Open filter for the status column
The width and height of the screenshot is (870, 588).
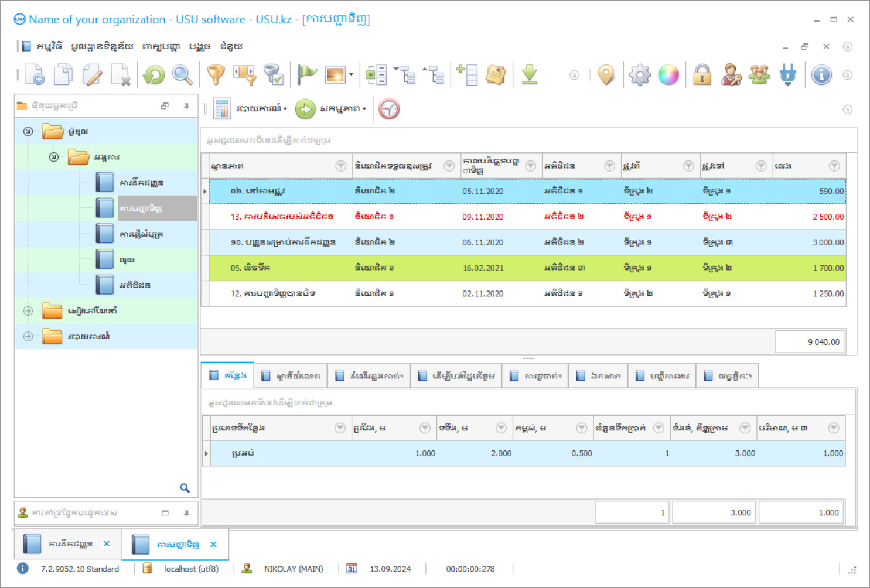point(340,166)
